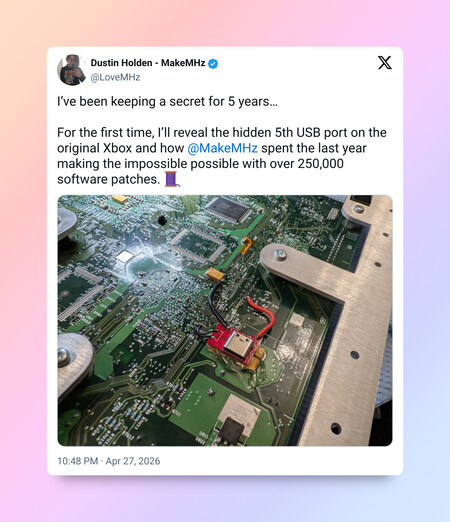This screenshot has height=522, width=450.
Task: Open the Xbox motherboard photo
Action: point(225,320)
